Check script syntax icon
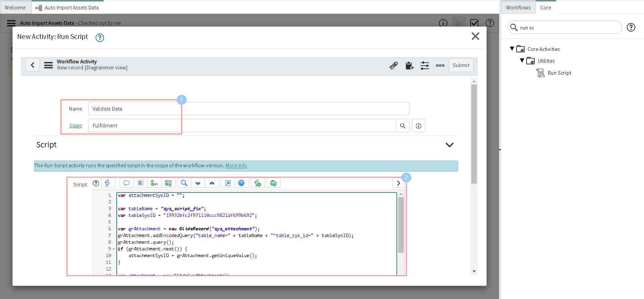Viewport: 644px width, 299px height. click(x=258, y=183)
